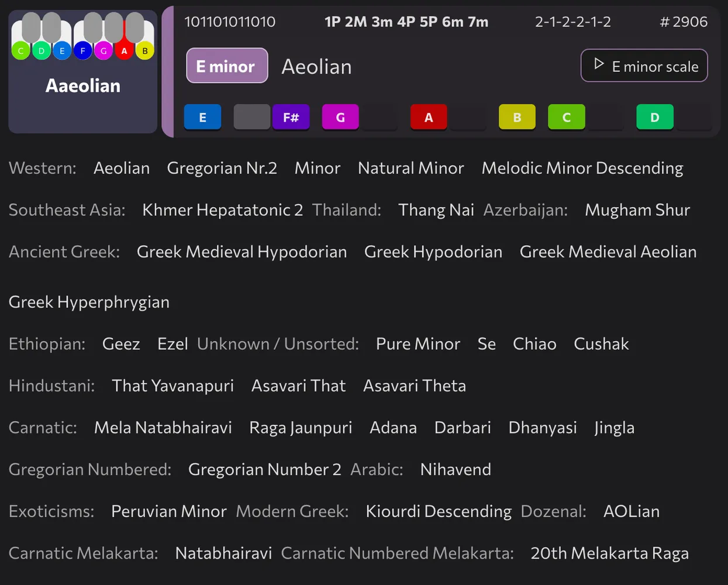Click the E minor key button
The image size is (728, 585).
[227, 66]
